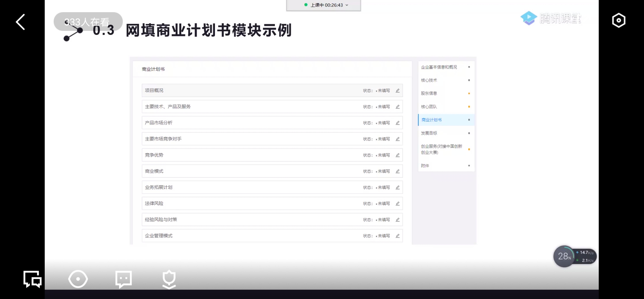The image size is (644, 299).
Task: Click 未填写 status in 法律风险 row
Action: point(384,204)
